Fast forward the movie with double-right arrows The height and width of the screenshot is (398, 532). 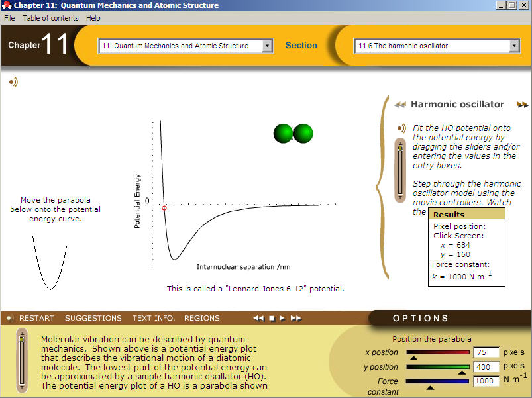pyautogui.click(x=296, y=318)
